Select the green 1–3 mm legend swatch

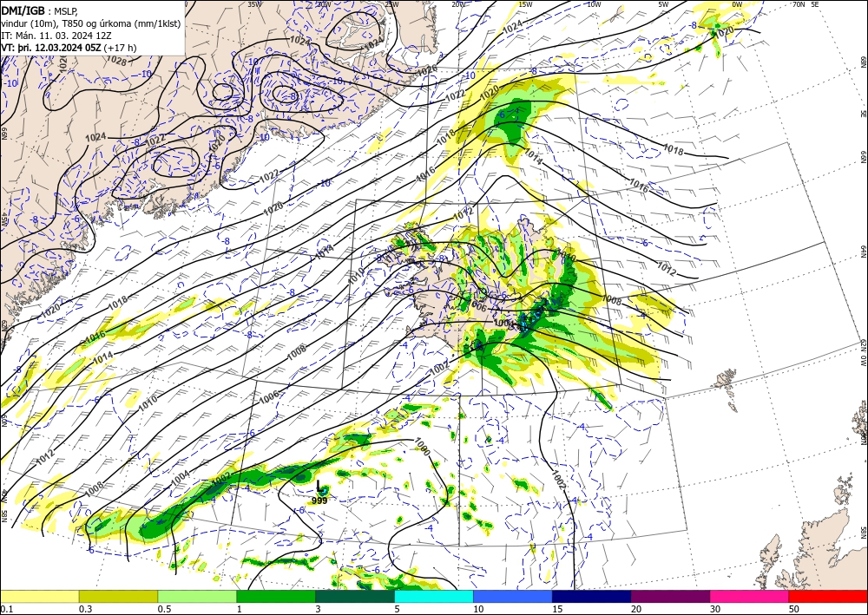[x=276, y=596]
